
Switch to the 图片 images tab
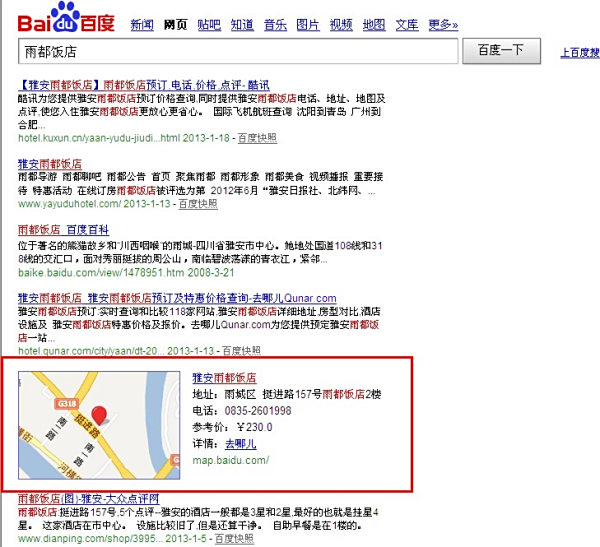(x=308, y=25)
